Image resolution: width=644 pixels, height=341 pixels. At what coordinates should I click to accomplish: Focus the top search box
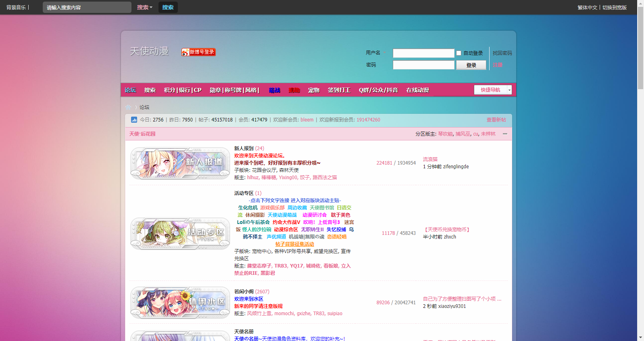[87, 7]
